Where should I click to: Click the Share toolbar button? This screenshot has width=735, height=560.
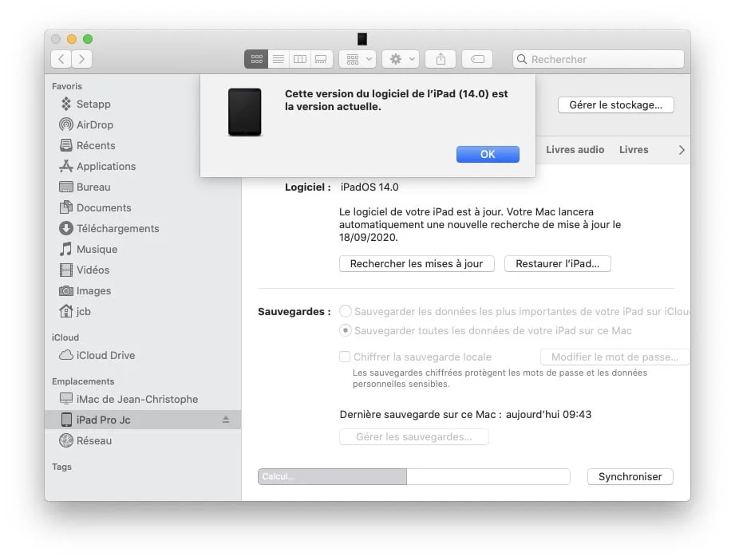click(x=441, y=59)
